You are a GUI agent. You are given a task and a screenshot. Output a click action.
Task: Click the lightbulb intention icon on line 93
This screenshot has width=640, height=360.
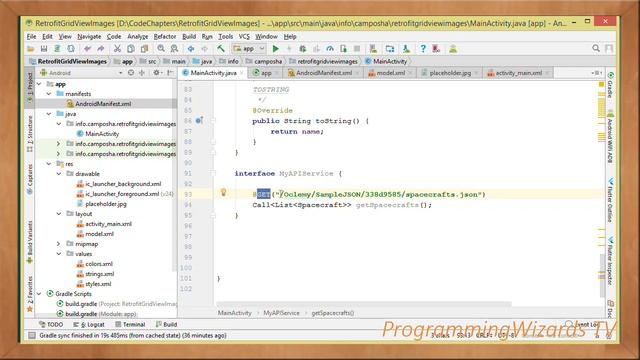point(223,192)
